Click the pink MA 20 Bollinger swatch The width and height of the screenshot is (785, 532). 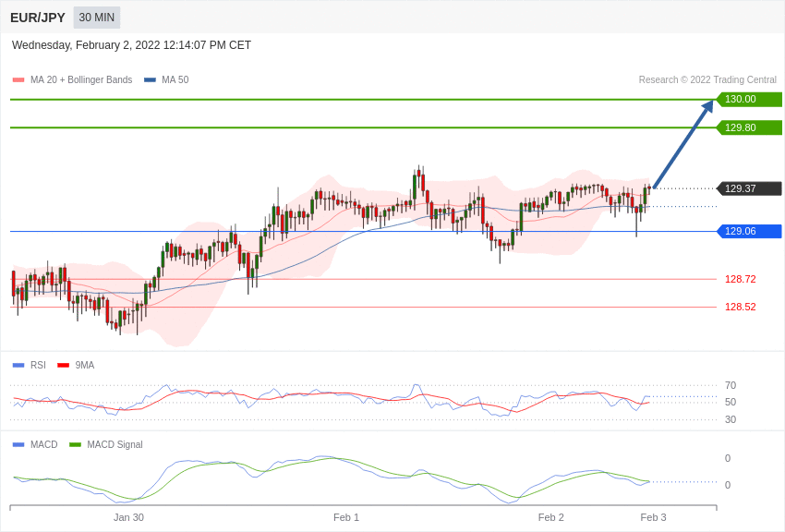[x=18, y=80]
